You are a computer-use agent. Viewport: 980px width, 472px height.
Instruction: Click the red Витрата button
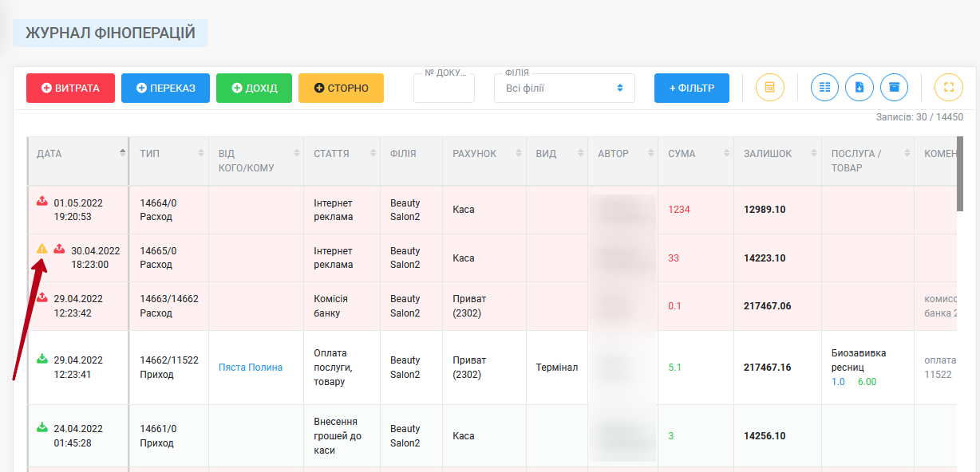[70, 88]
